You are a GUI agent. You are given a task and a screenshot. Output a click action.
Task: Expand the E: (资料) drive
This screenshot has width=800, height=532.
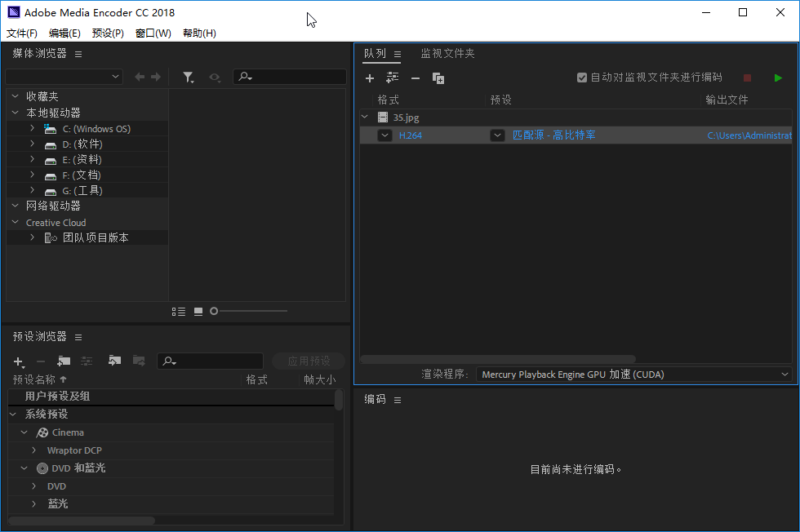32,159
